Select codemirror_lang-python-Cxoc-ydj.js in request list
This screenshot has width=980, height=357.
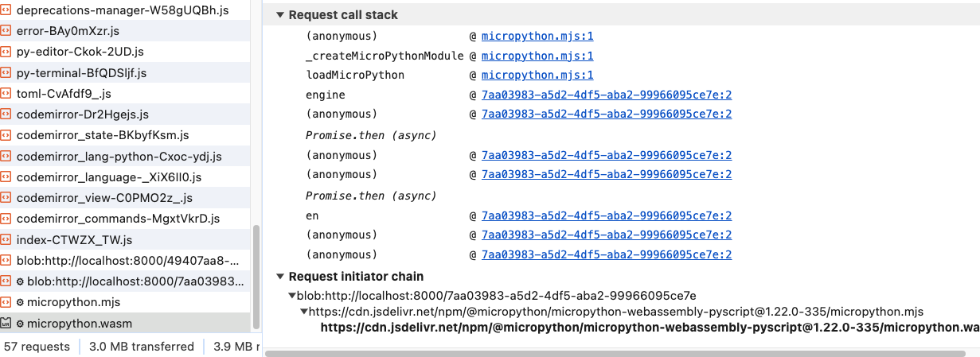[119, 157]
